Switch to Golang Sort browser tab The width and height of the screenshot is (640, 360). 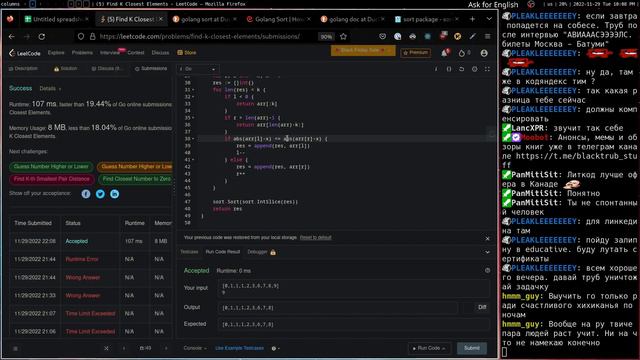[x=279, y=19]
